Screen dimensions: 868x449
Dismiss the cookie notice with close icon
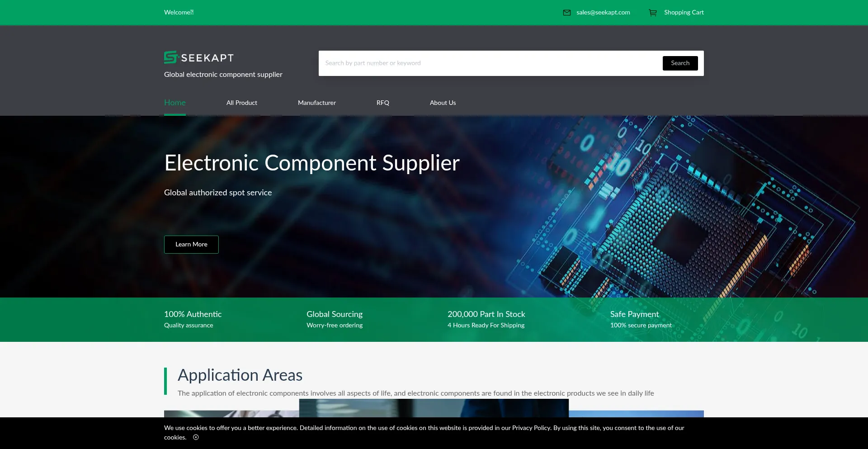pos(196,437)
